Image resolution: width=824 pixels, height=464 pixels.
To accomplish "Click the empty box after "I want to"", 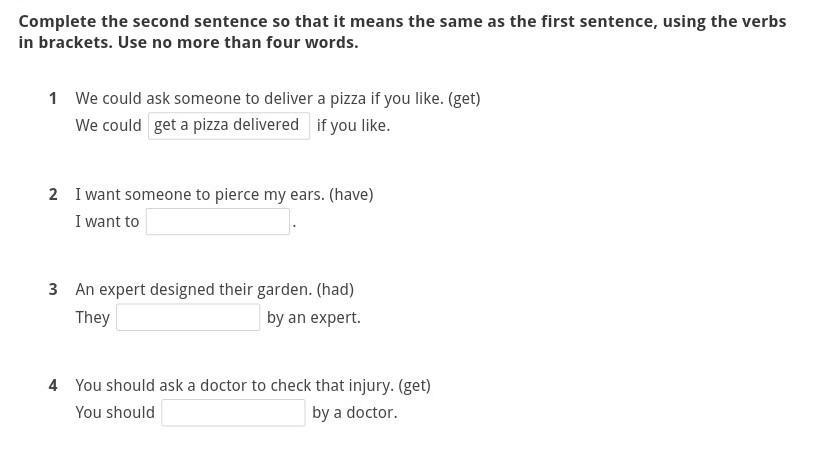I will (x=218, y=221).
